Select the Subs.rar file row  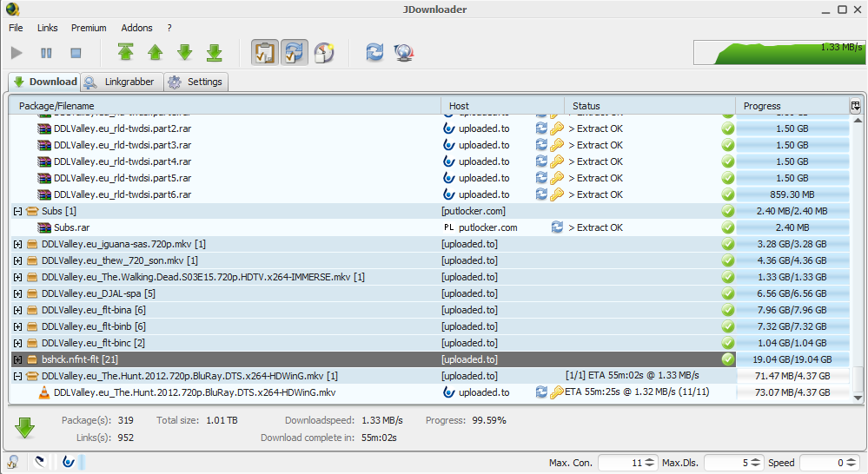(429, 227)
